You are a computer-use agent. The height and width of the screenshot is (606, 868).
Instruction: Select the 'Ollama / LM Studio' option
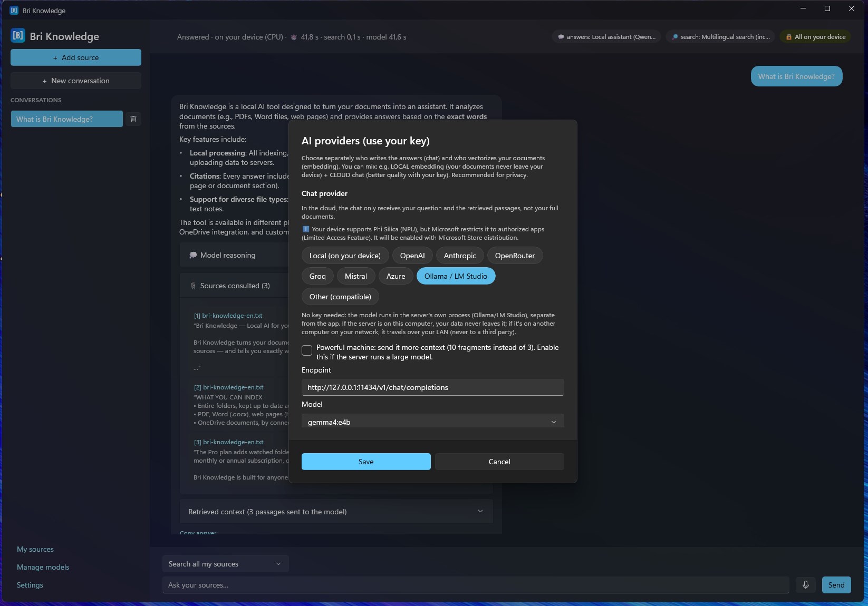click(456, 276)
